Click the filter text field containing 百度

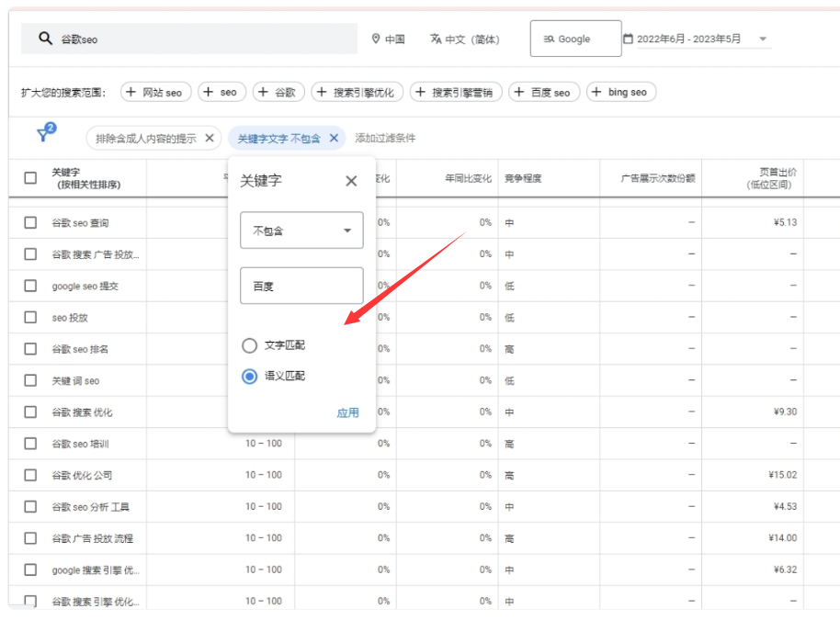coord(301,286)
